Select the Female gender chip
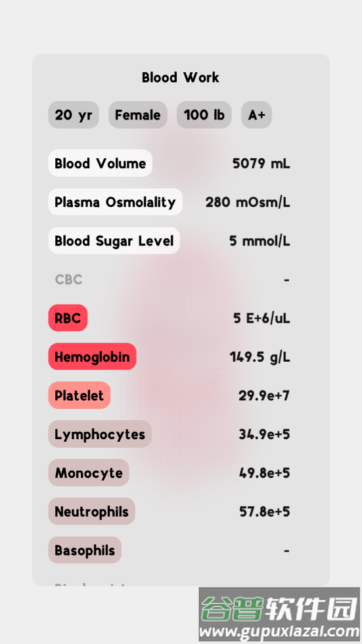The image size is (362, 644). [x=138, y=115]
